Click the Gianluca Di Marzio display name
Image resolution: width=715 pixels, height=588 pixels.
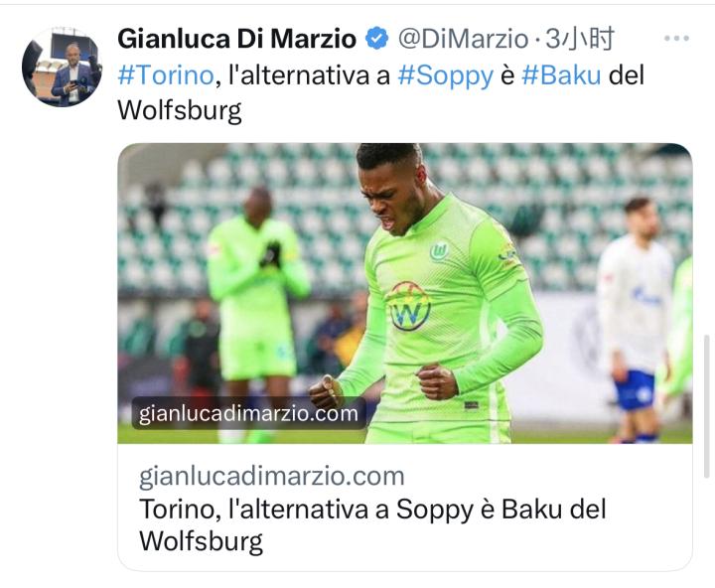coord(236,39)
